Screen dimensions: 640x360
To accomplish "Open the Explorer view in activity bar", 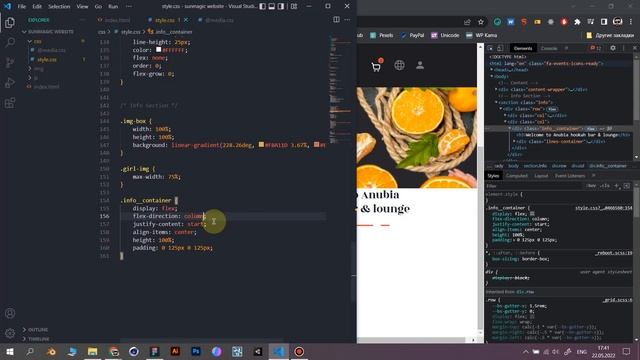I will [x=10, y=22].
